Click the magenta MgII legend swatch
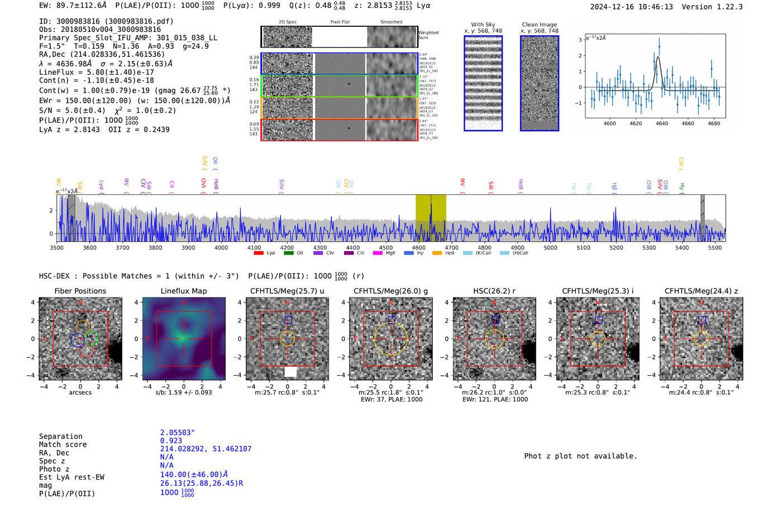 click(378, 253)
